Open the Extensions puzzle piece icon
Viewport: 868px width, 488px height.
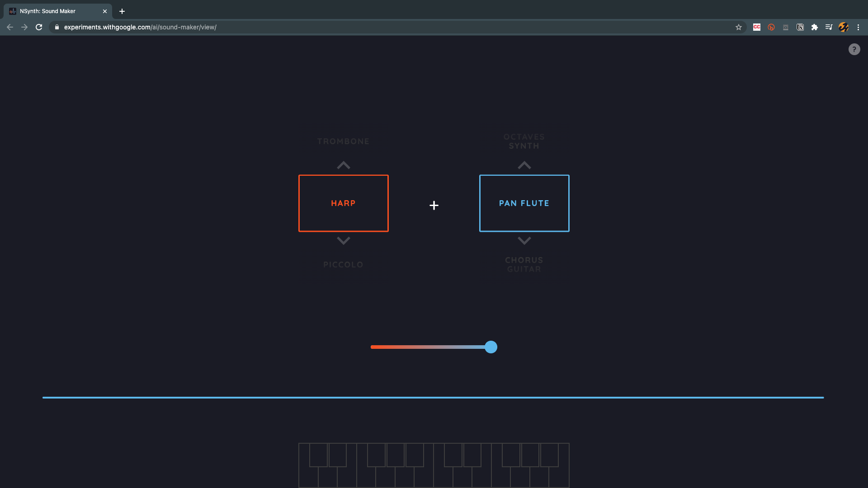click(x=815, y=27)
